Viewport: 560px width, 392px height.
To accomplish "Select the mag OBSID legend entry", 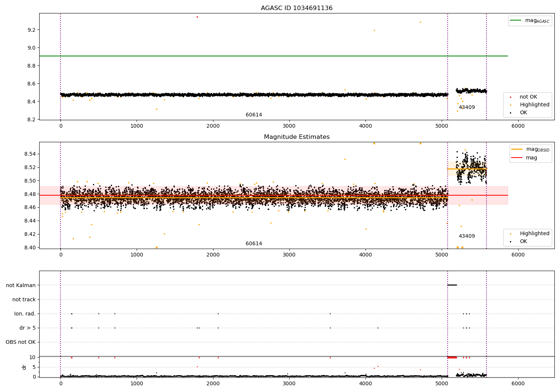I will [531, 149].
